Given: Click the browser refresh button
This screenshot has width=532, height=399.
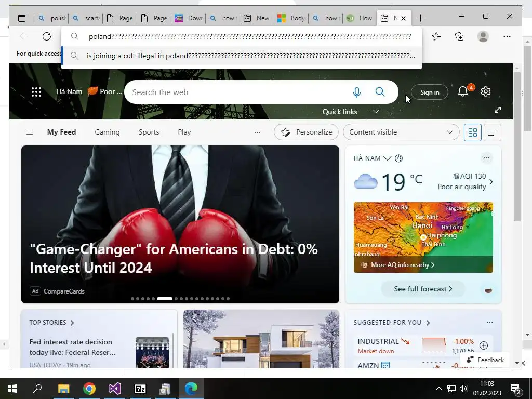Looking at the screenshot, I should click(x=46, y=36).
